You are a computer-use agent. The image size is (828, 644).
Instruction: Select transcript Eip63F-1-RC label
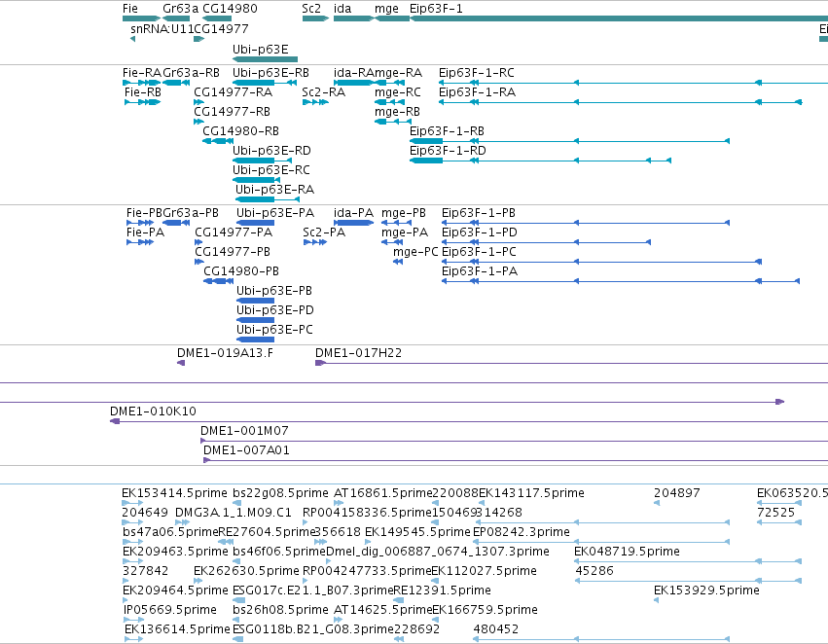(x=477, y=72)
